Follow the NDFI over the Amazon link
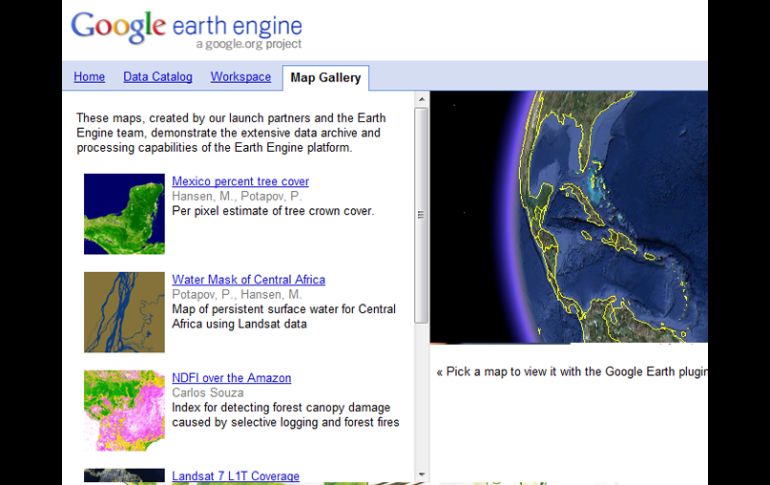This screenshot has height=485, width=770. (x=231, y=378)
